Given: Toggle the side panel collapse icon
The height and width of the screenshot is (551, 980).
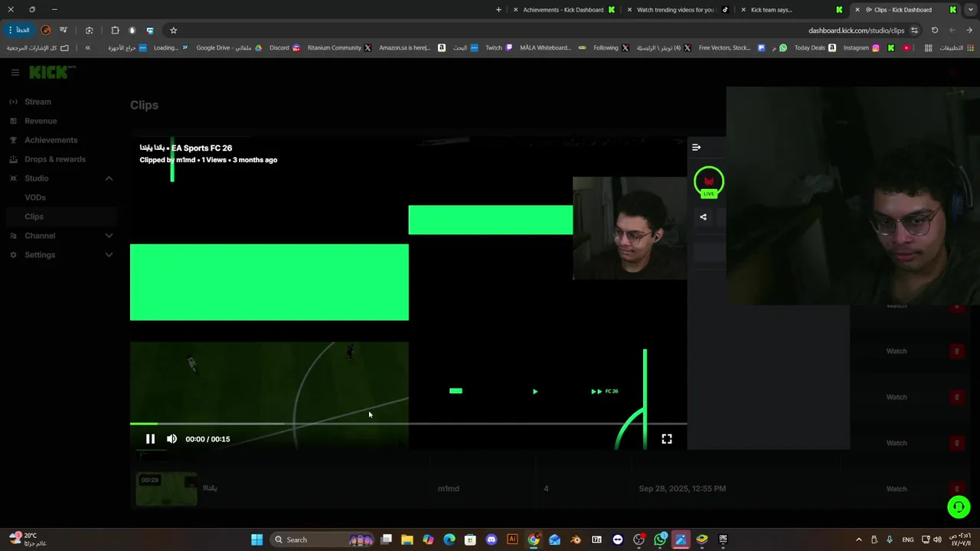Looking at the screenshot, I should coord(696,147).
